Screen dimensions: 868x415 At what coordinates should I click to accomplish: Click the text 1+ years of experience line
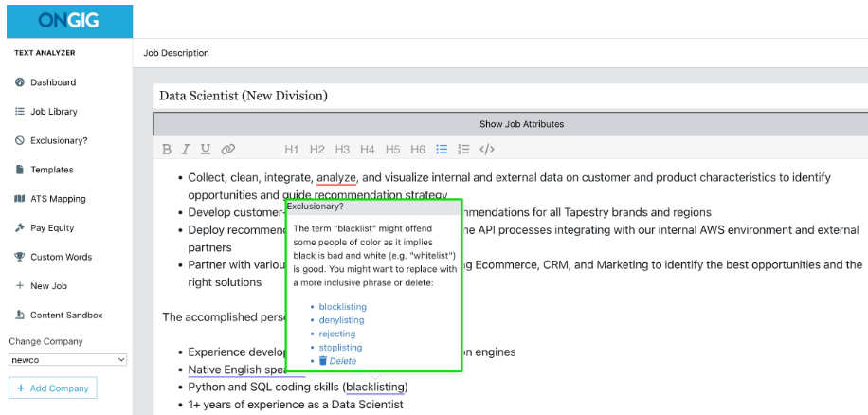(296, 405)
